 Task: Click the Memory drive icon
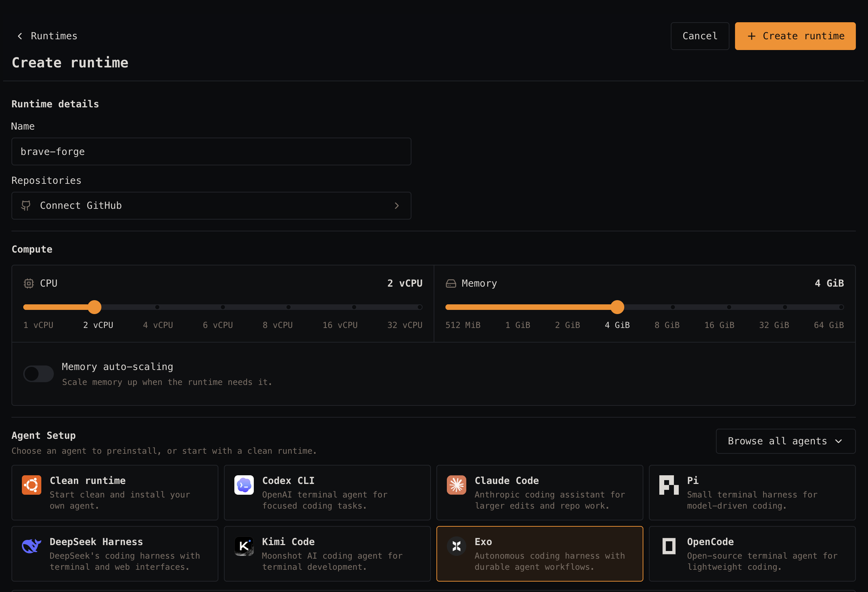[x=451, y=283]
